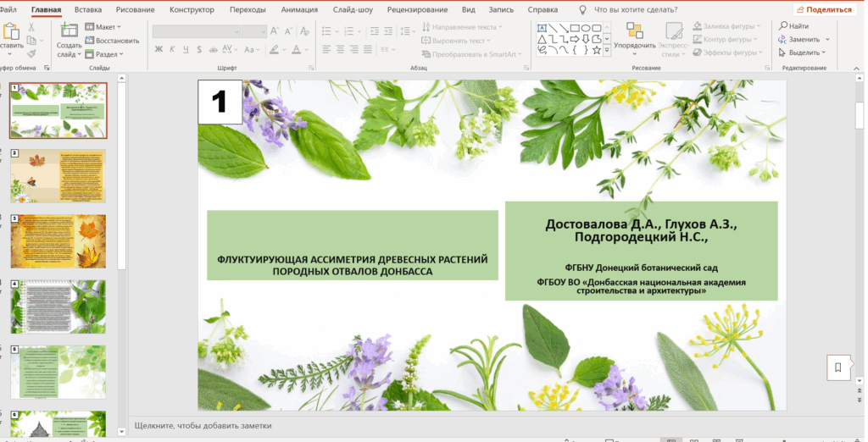The image size is (868, 442).
Task: Open the line spacing dropdown
Action: point(408,31)
